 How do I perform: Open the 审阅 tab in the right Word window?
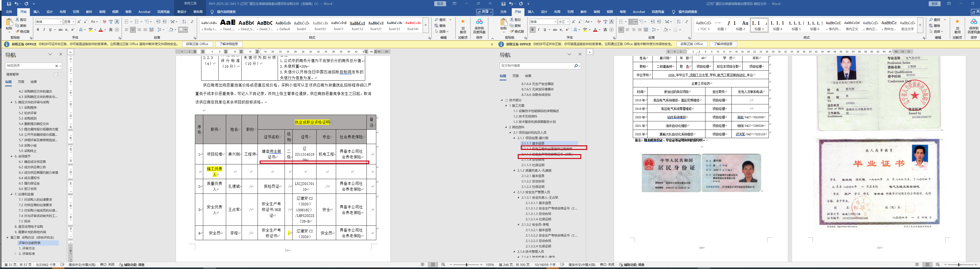point(596,12)
